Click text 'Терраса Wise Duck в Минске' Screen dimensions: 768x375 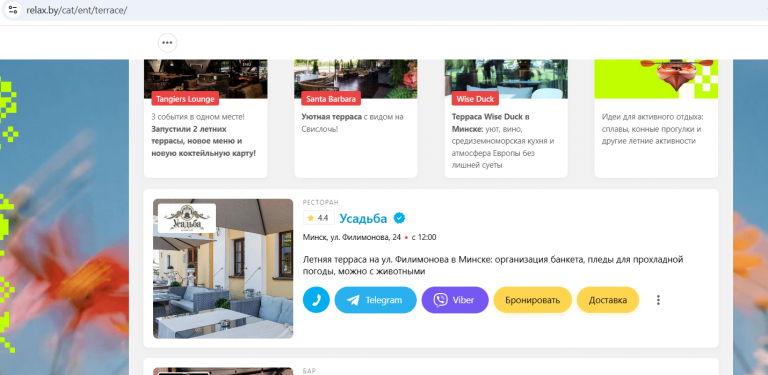[x=491, y=123]
